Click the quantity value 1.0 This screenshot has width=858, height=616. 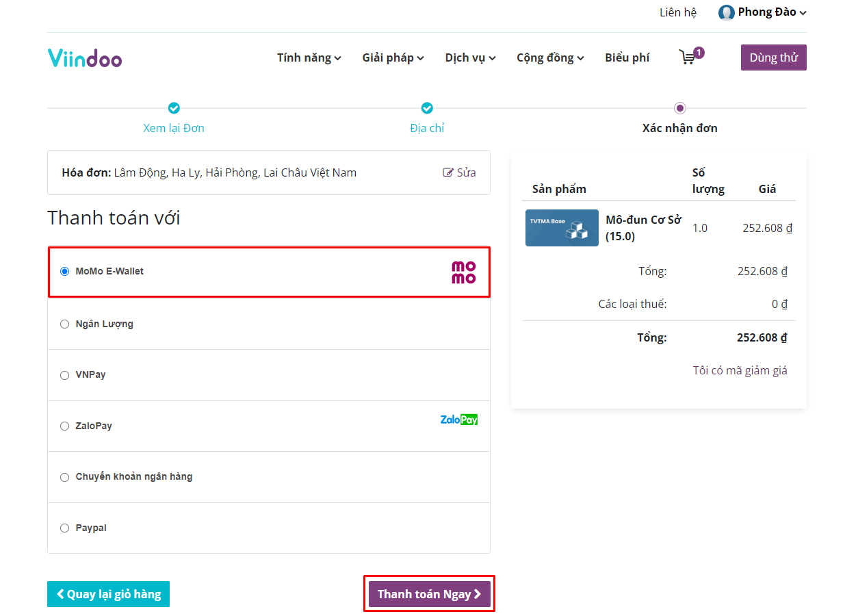pos(700,228)
